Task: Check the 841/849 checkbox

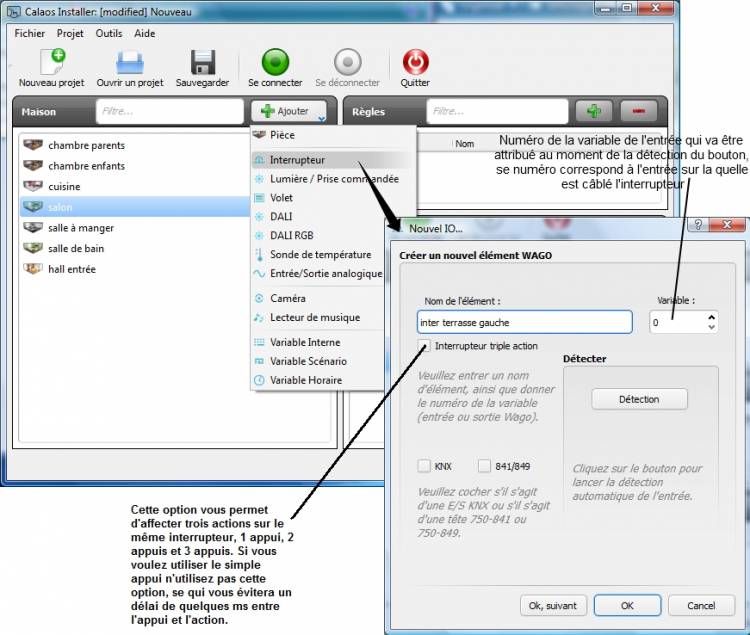Action: pos(484,466)
